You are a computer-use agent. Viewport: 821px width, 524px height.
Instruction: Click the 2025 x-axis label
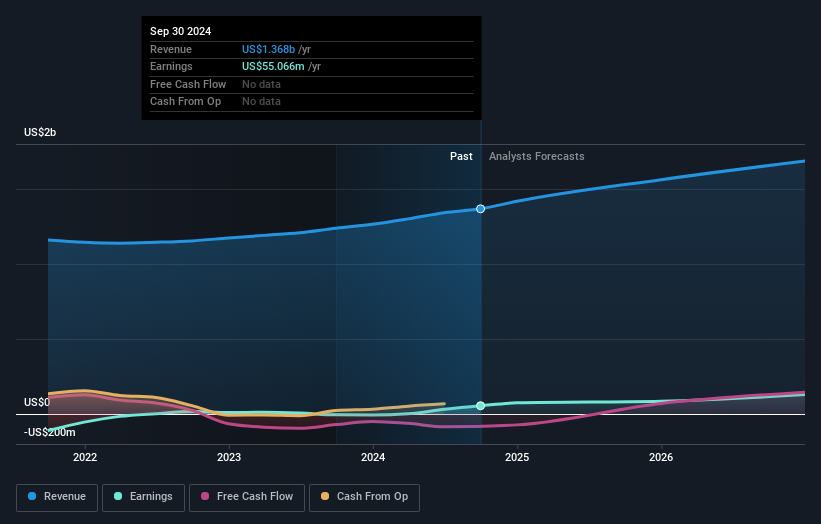[x=517, y=457]
